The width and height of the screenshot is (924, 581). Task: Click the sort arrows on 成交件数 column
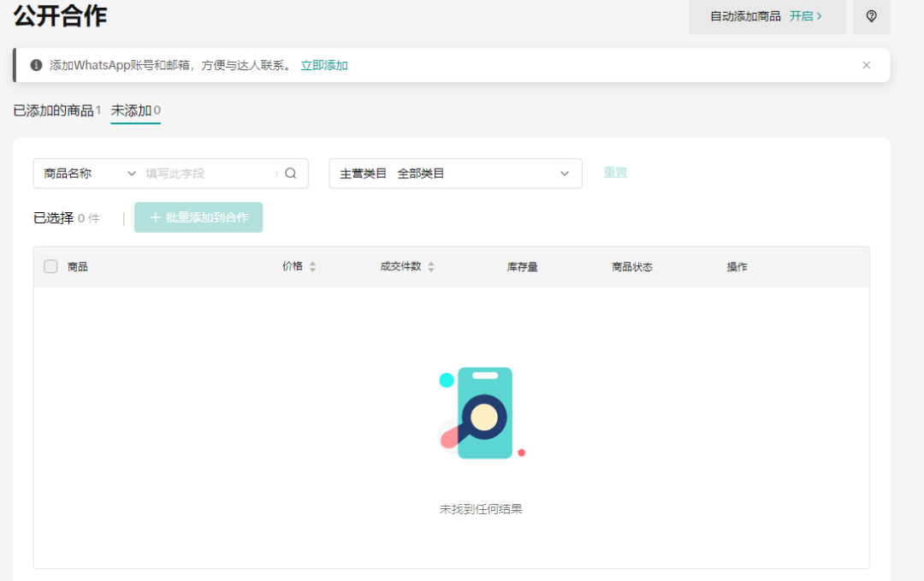(431, 266)
